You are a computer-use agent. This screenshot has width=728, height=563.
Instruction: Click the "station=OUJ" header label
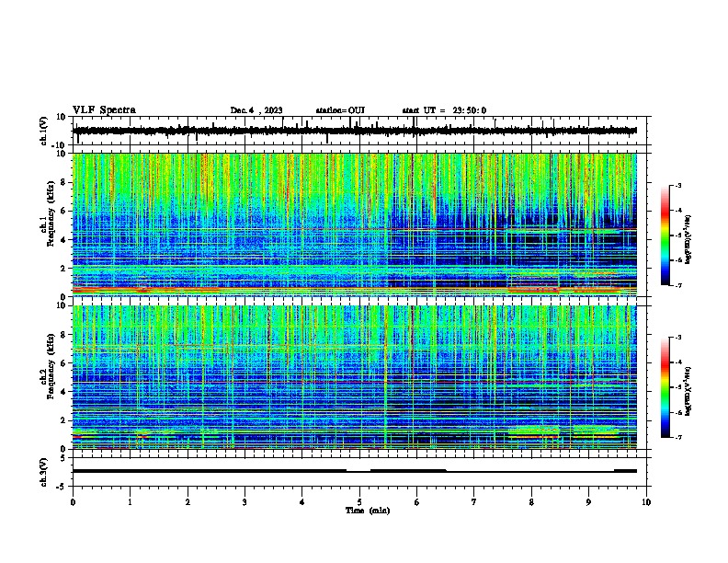(340, 110)
